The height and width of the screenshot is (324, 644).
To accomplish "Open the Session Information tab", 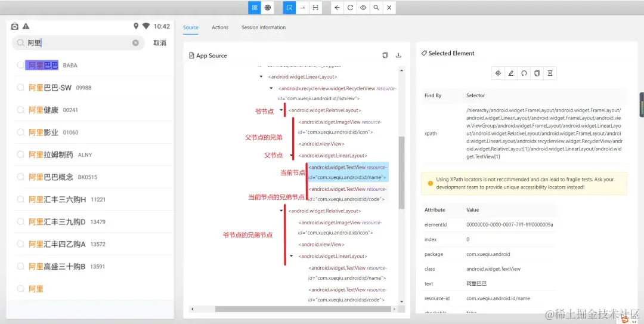I will click(x=264, y=27).
